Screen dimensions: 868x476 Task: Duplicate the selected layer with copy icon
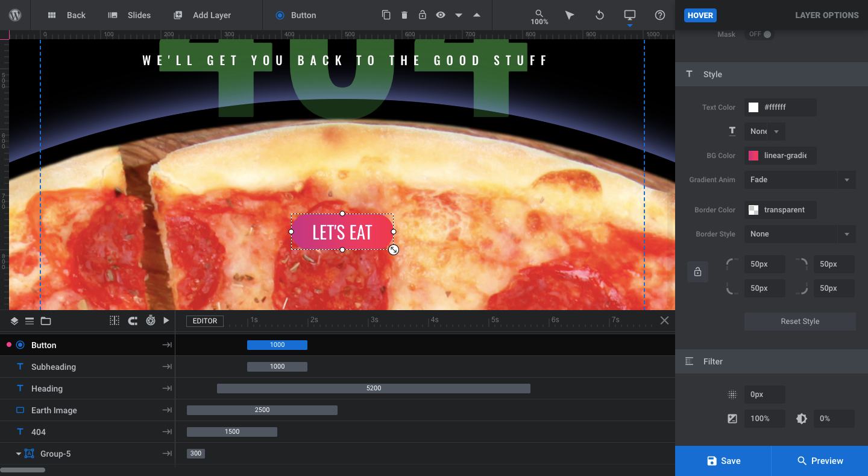386,15
